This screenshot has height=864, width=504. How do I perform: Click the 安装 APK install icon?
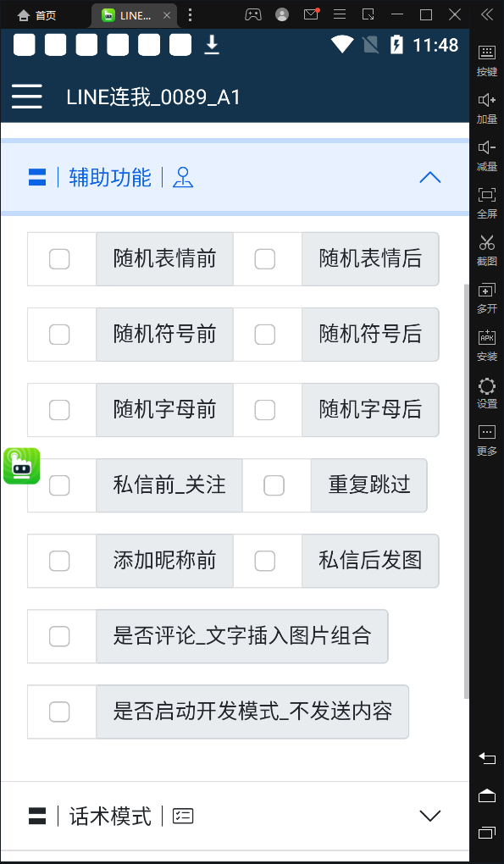pos(487,345)
